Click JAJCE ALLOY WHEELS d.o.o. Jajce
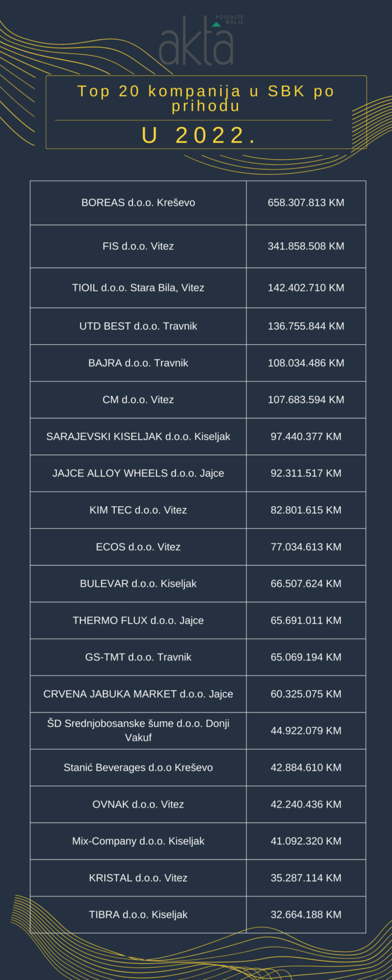Image resolution: width=392 pixels, height=980 pixels. [x=138, y=473]
